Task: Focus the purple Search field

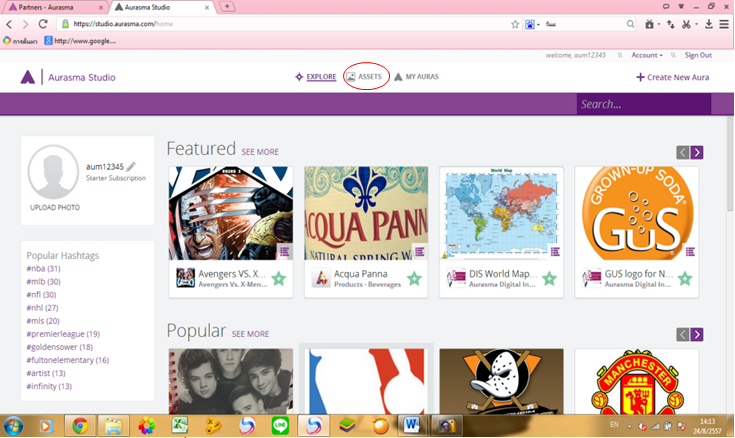Action: [644, 104]
